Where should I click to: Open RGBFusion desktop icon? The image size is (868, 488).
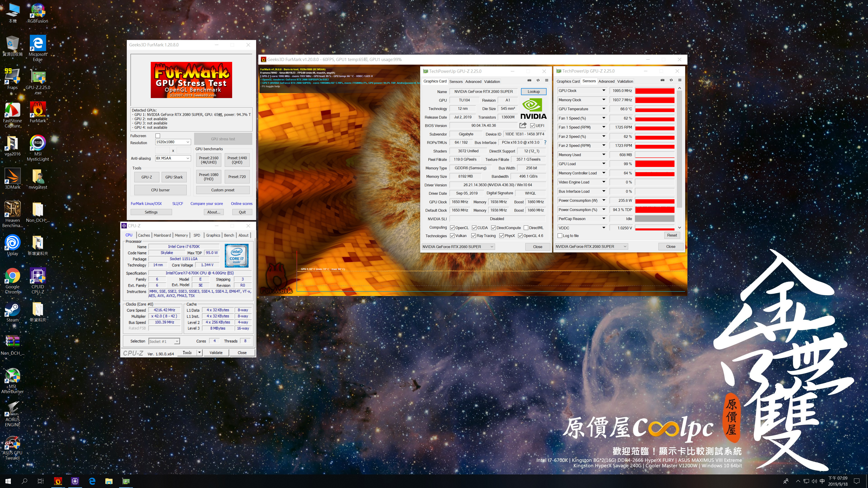tap(38, 14)
